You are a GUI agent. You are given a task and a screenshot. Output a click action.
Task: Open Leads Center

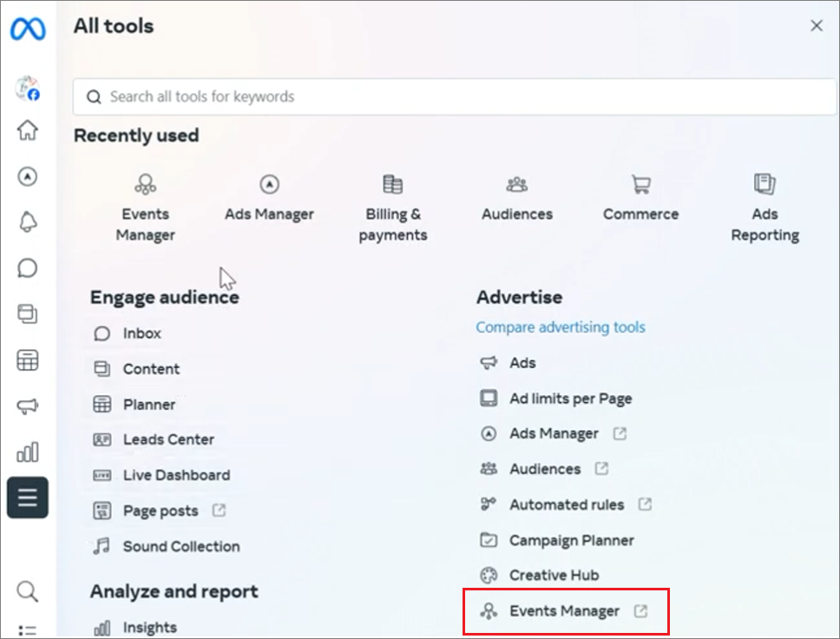coord(154,439)
